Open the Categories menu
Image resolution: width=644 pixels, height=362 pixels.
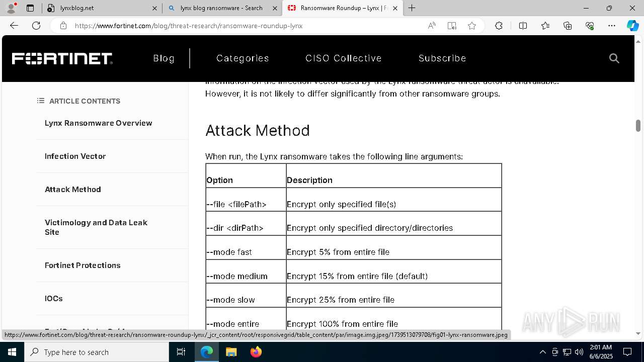(243, 58)
